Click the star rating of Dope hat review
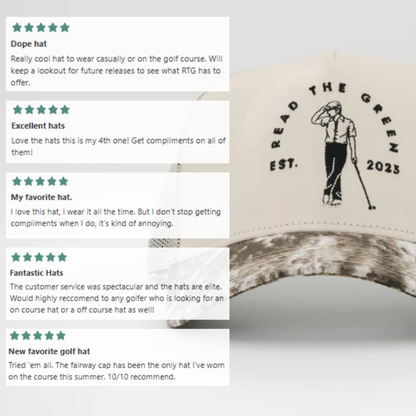 point(41,27)
